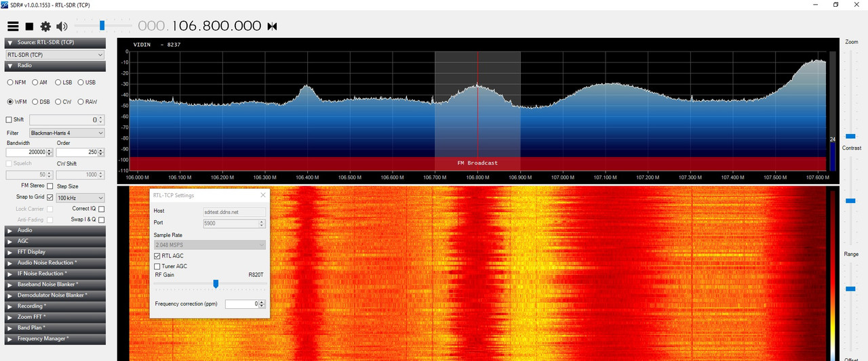Close the RTL-TCP Settings dialog
The image size is (868, 361).
(263, 195)
